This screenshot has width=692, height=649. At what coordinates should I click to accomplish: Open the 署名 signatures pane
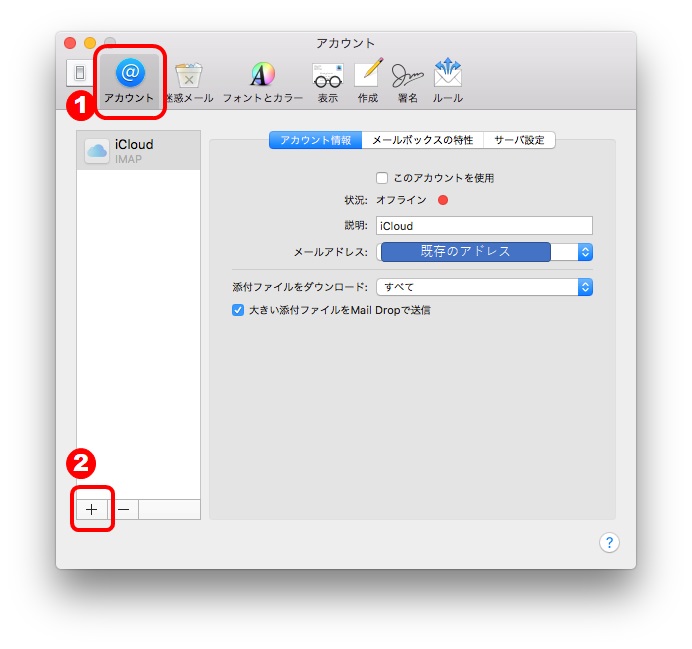[407, 83]
